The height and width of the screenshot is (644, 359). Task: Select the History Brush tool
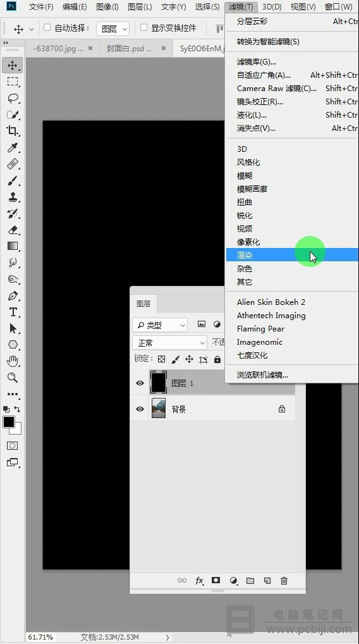(x=12, y=213)
